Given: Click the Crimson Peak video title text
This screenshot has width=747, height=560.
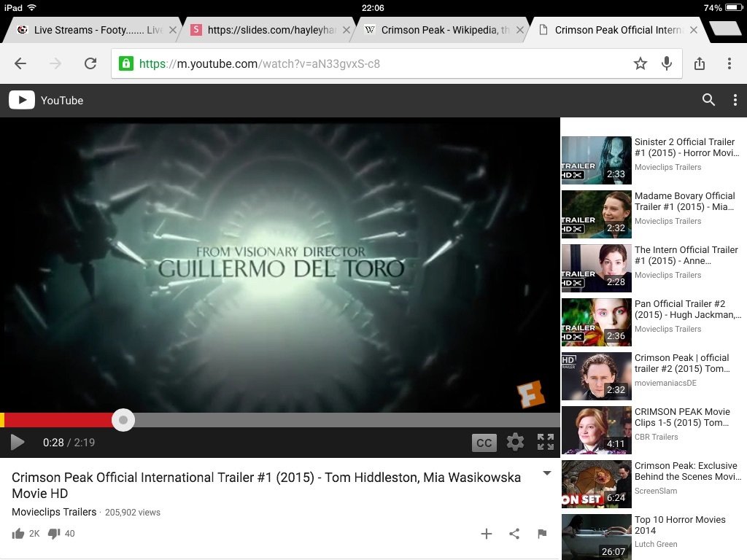Looking at the screenshot, I should click(266, 485).
